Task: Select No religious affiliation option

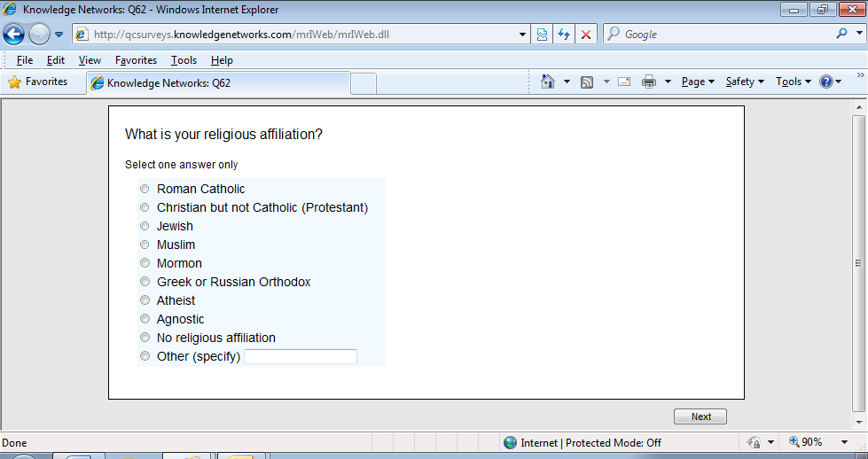Action: pos(145,338)
